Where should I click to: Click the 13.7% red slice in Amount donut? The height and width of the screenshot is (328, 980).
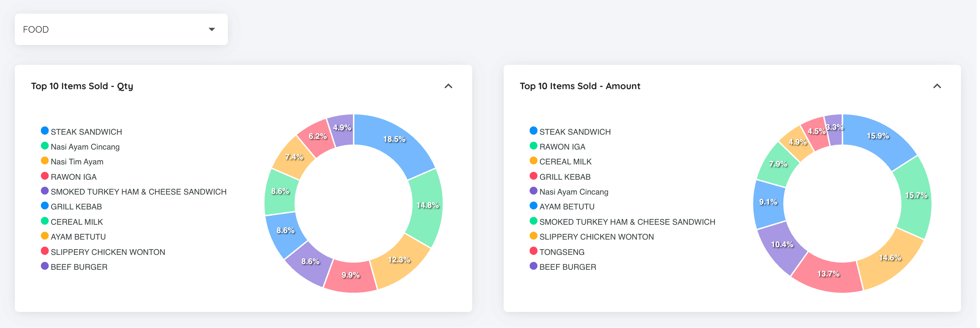[828, 274]
